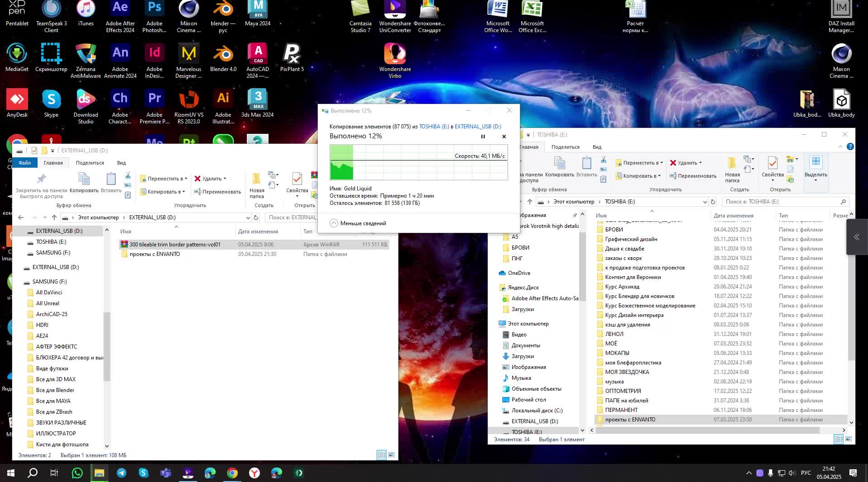The width and height of the screenshot is (868, 482).
Task: Click Копировать in TOSHIBA window ribbon
Action: click(x=560, y=167)
